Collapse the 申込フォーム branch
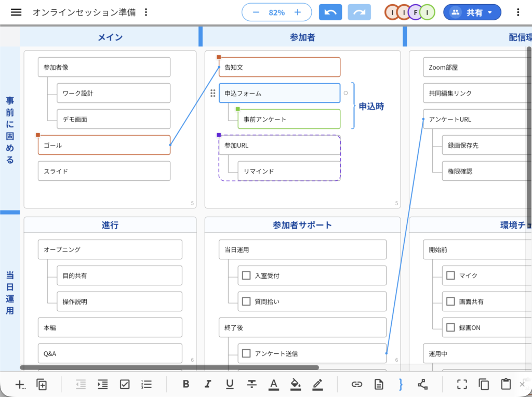Screen dimensions: 532x397 [345, 94]
